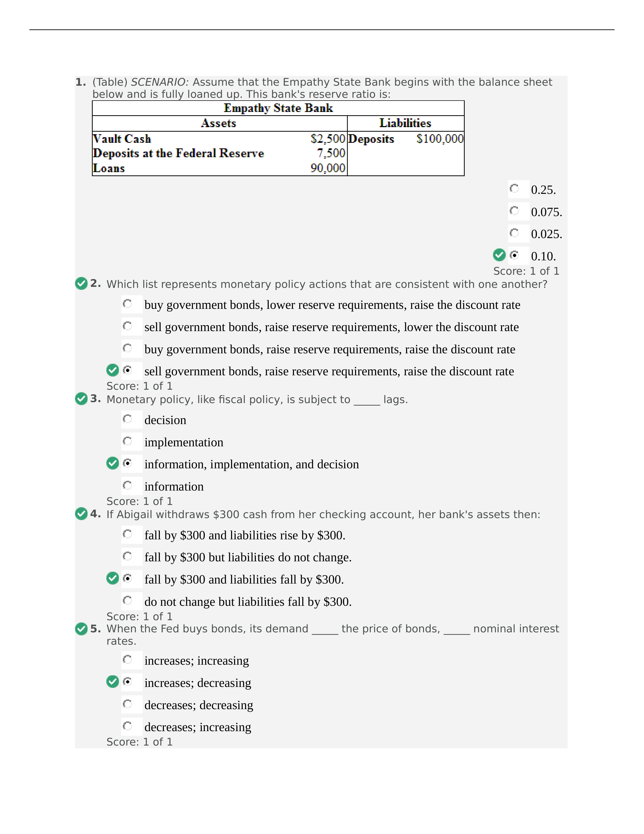This screenshot has width=644, height=834.
Task: Select the 0.025 answer radio button
Action: coord(514,233)
